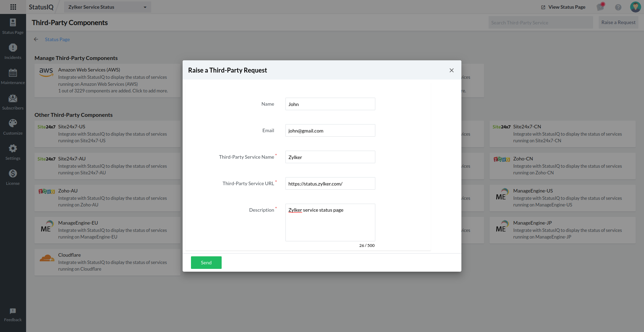Image resolution: width=644 pixels, height=332 pixels.
Task: Close the Raise a Third-Party Request dialog
Action: (x=452, y=70)
